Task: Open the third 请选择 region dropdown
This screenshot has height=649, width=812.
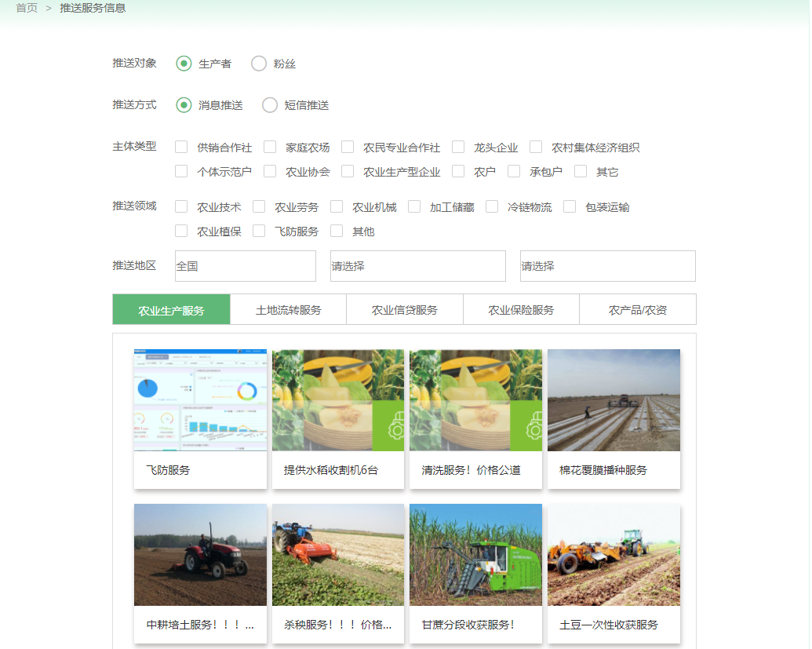Action: point(607,266)
